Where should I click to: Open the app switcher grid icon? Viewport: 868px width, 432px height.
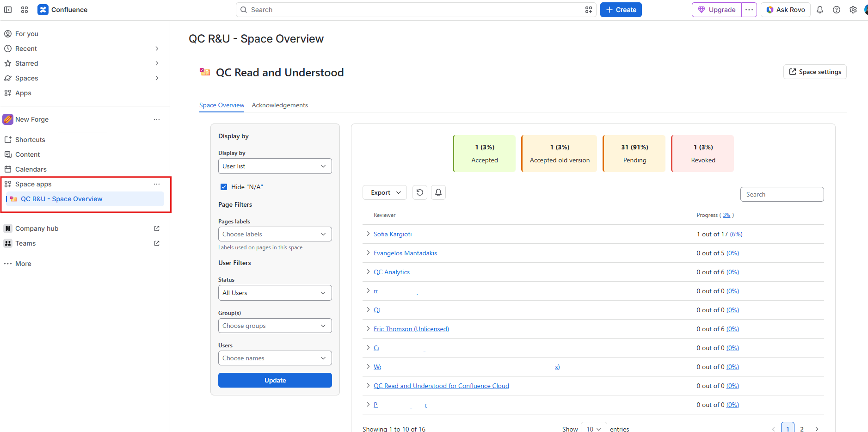click(x=25, y=10)
